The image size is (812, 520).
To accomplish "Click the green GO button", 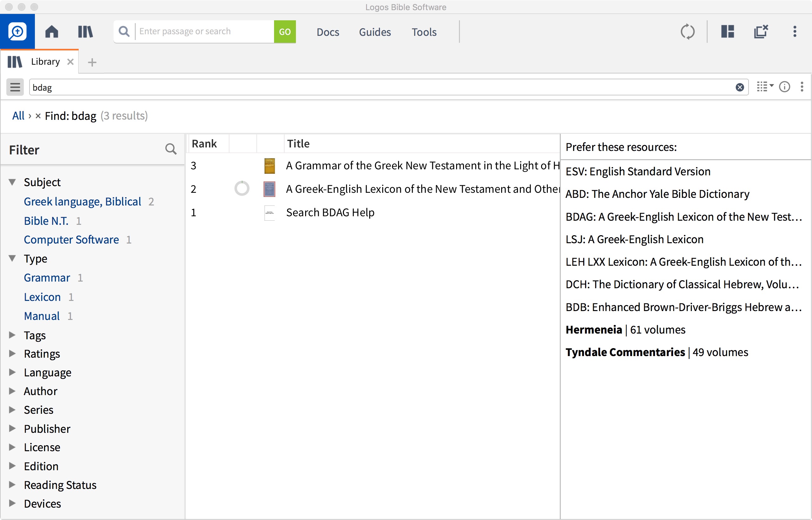I will [x=285, y=32].
